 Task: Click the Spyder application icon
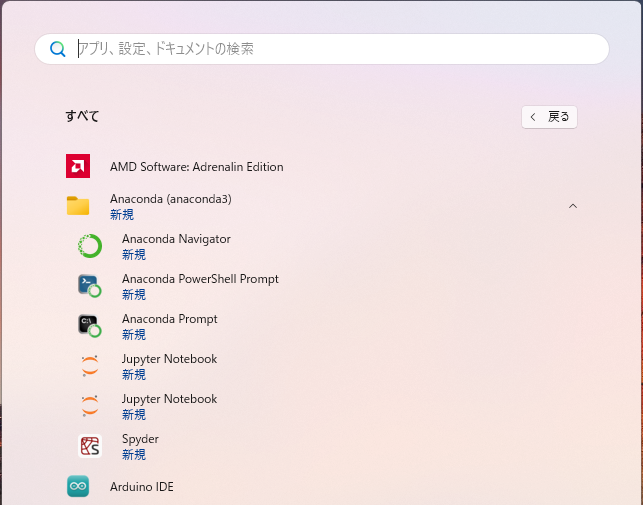click(x=90, y=446)
